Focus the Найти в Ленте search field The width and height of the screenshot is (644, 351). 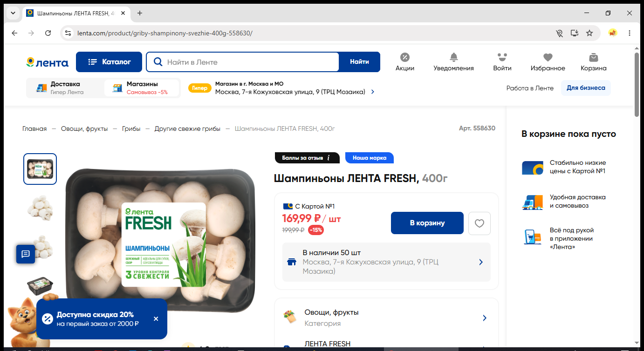point(243,62)
